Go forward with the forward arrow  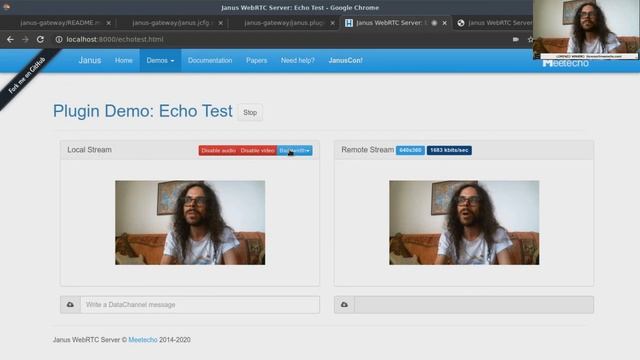[25, 39]
